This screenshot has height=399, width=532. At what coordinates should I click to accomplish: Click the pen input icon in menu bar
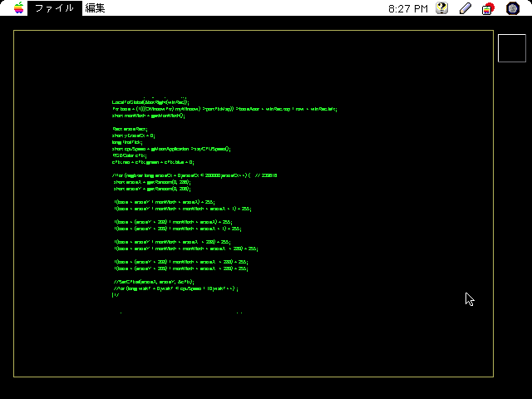coord(465,8)
